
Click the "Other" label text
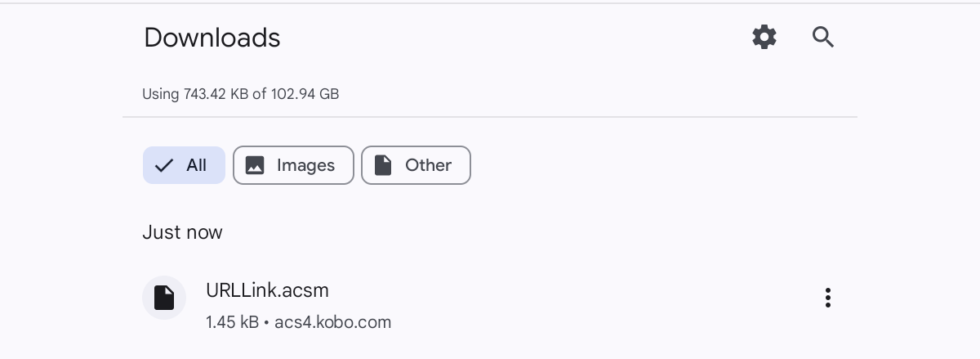[428, 165]
